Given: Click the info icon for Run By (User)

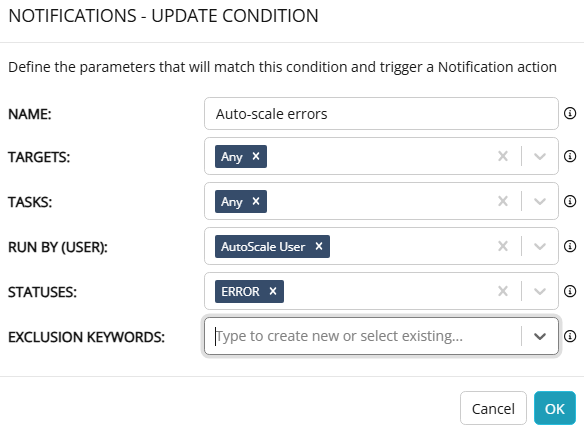Looking at the screenshot, I should coord(570,246).
